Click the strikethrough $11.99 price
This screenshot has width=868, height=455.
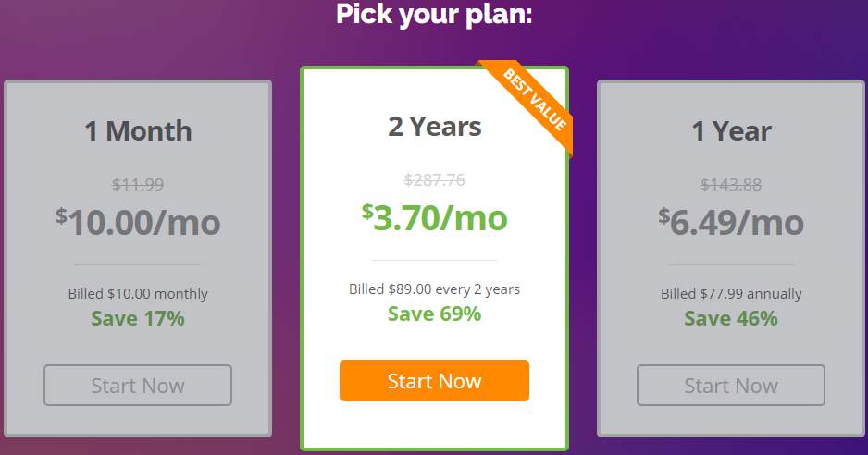point(138,184)
